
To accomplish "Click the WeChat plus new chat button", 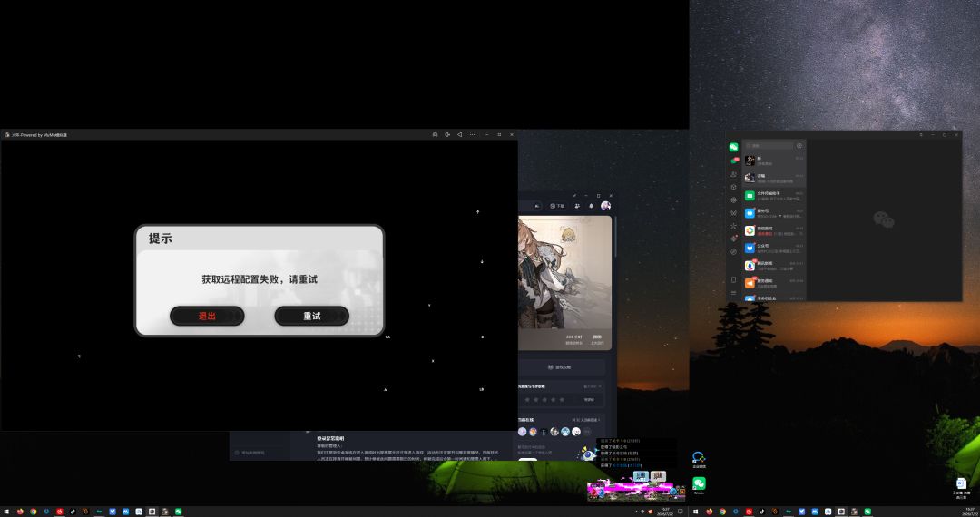I will coord(799,145).
